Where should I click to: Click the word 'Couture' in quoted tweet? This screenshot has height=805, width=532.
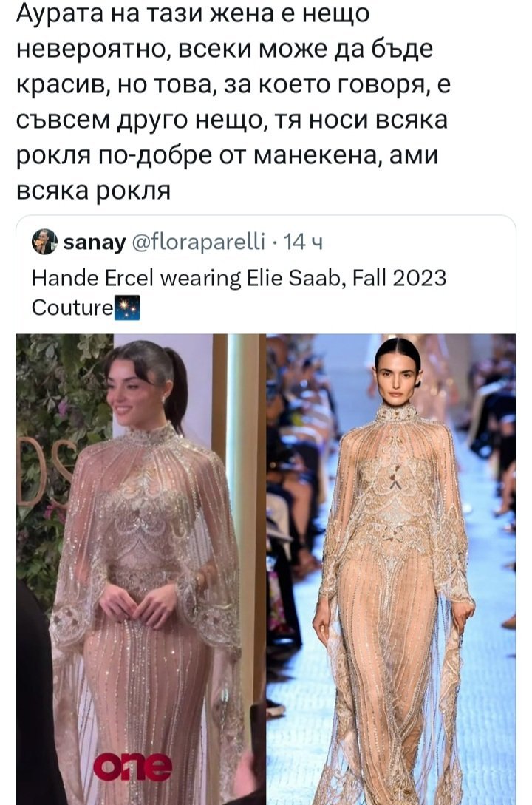tap(72, 308)
